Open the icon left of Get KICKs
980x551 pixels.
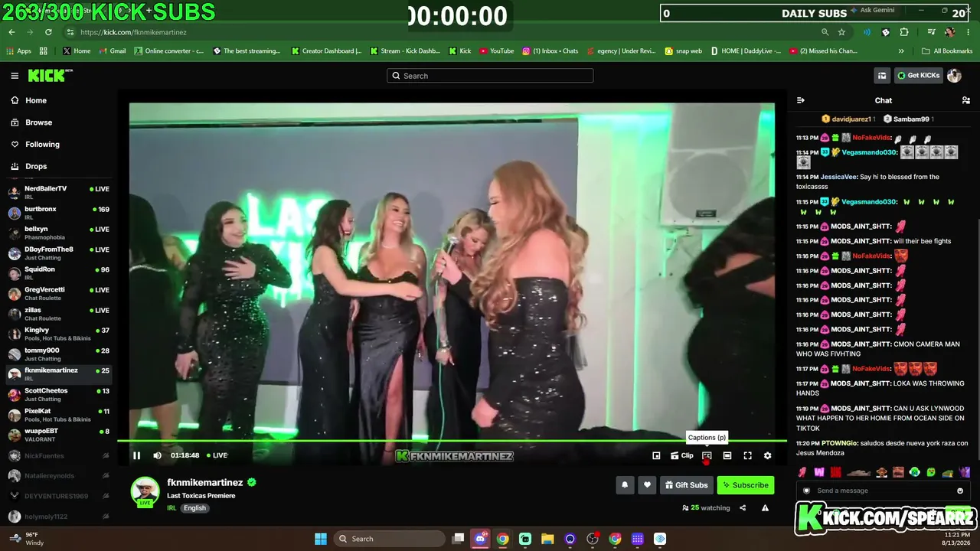click(x=882, y=76)
